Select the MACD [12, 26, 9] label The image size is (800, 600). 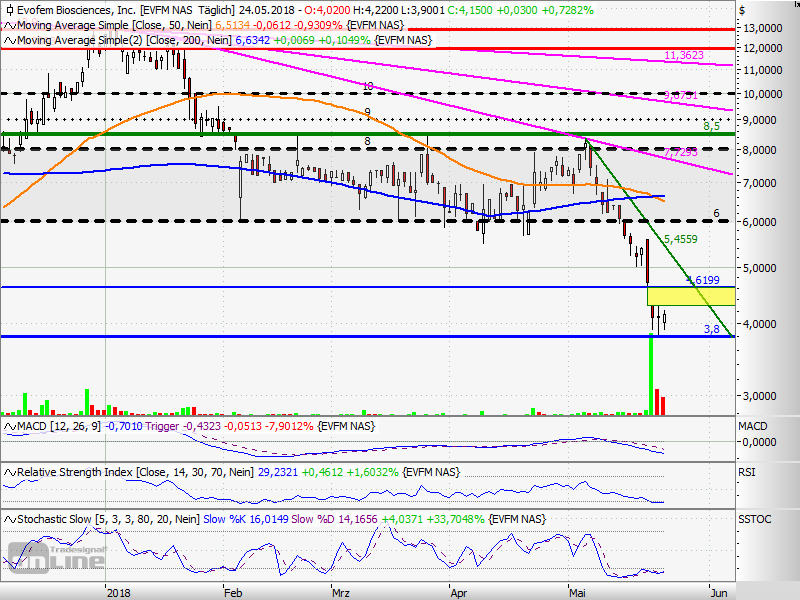coord(59,426)
